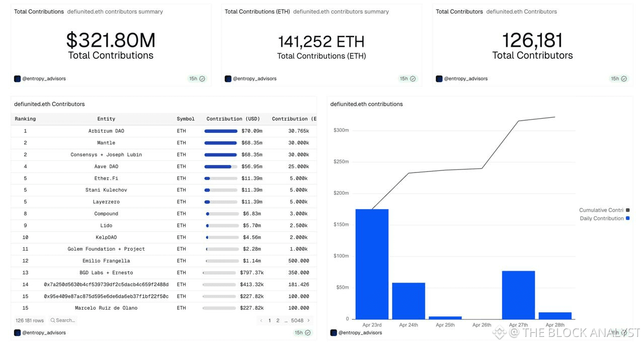Sort by the cut-off Contribution (E column header
Viewport: 644px width, 345px height.
pyautogui.click(x=294, y=119)
